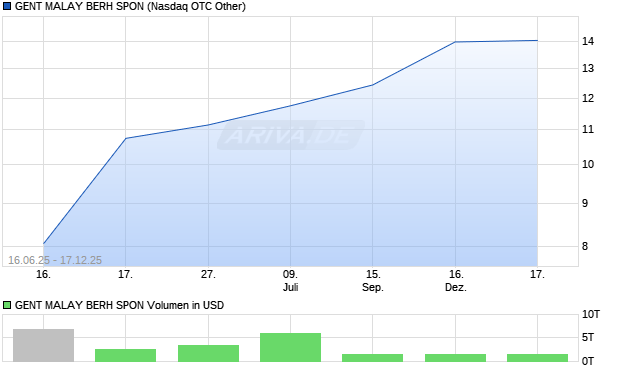Screen dimensions: 620x371
Task: Click the line start point at 16. near 8
Action: (x=43, y=244)
